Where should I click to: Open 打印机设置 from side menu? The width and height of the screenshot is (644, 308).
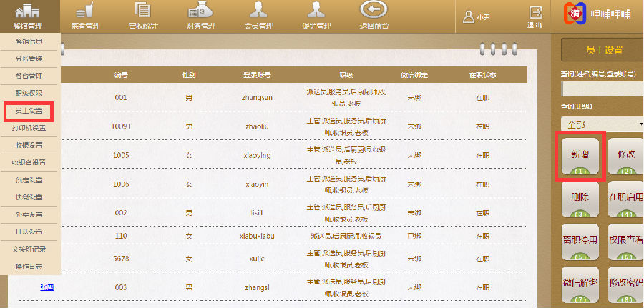(29, 128)
